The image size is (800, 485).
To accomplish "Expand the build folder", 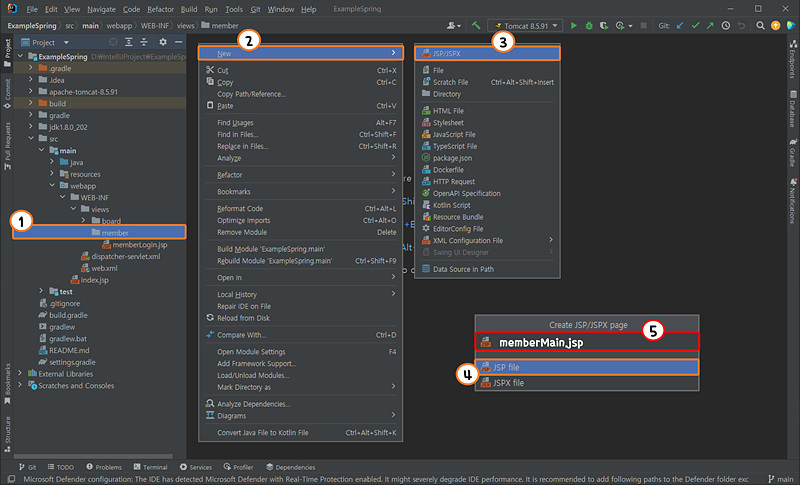I will click(x=31, y=103).
